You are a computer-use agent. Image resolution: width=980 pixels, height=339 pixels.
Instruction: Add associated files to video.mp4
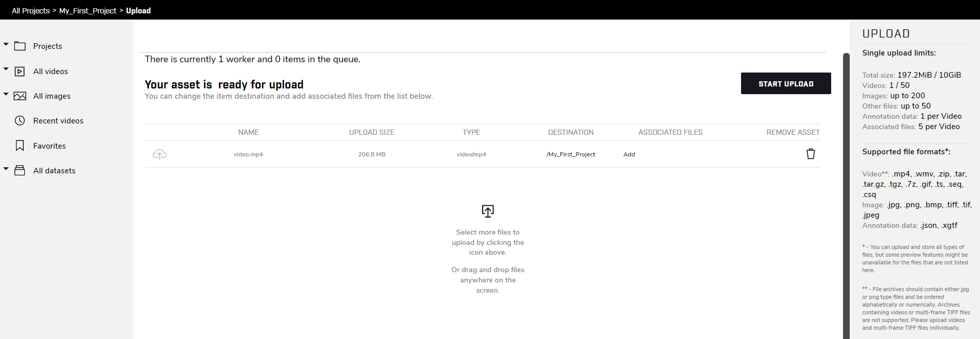pos(629,154)
